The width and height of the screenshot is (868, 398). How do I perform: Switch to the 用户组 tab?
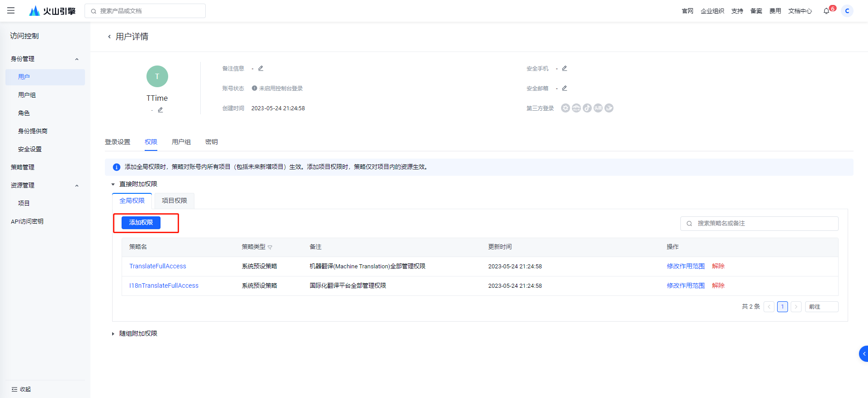pos(181,142)
